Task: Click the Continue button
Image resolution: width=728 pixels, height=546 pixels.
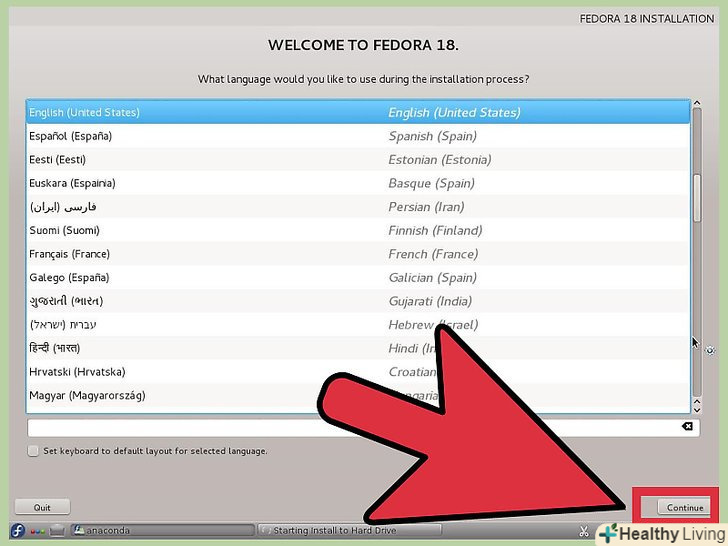Action: [684, 507]
